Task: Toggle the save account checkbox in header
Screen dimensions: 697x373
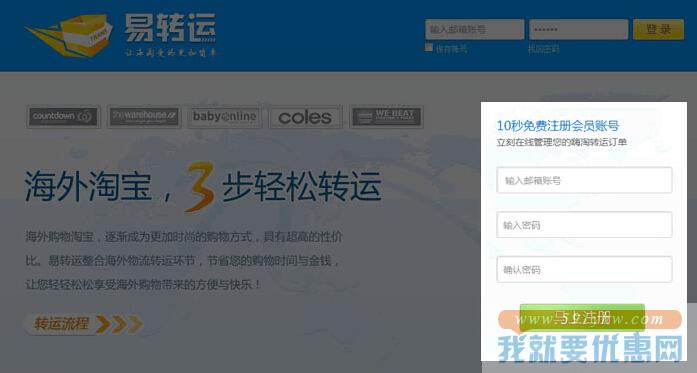Action: click(x=429, y=48)
